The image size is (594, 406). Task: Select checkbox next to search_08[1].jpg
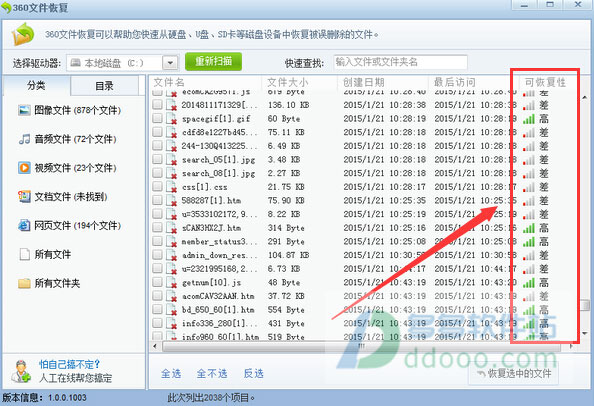click(157, 173)
